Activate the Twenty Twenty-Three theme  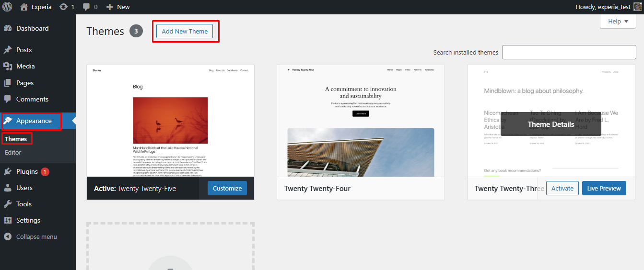[x=562, y=188]
